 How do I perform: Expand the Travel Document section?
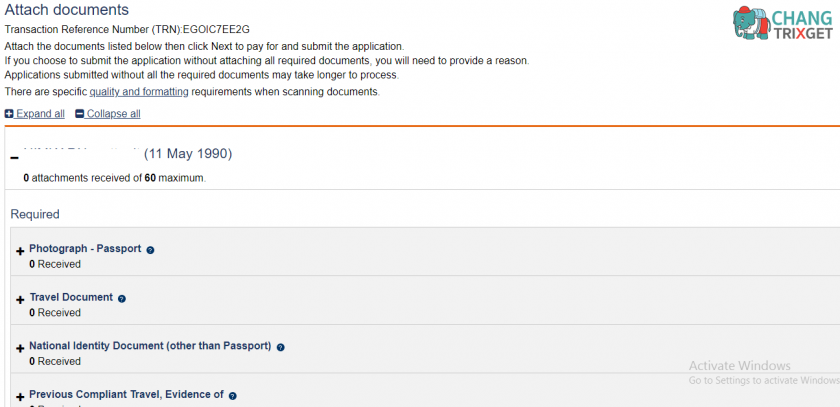click(21, 300)
